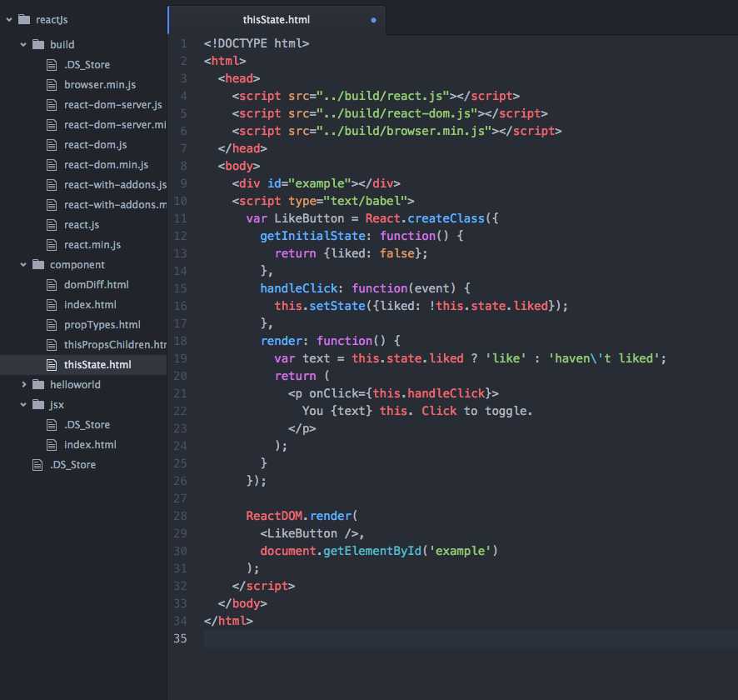Viewport: 738px width, 700px height.
Task: Select the component folder name
Action: pyautogui.click(x=77, y=265)
